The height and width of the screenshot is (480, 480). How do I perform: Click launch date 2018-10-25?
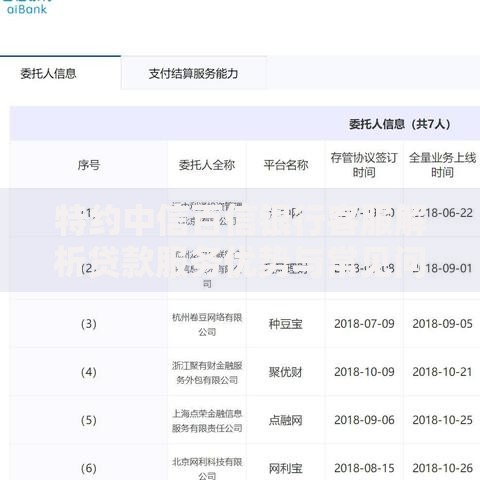443,420
